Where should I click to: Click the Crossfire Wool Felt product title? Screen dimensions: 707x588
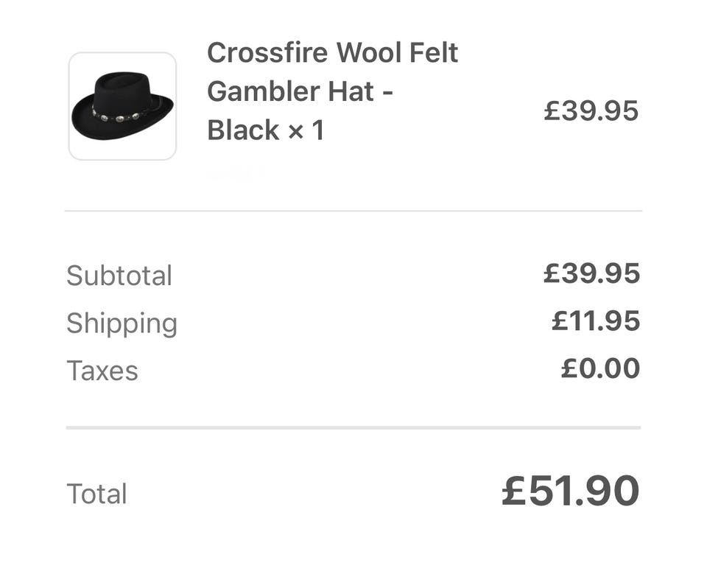332,53
